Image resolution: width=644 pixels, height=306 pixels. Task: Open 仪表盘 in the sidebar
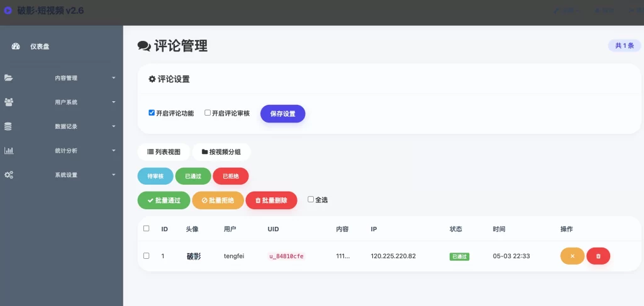40,46
